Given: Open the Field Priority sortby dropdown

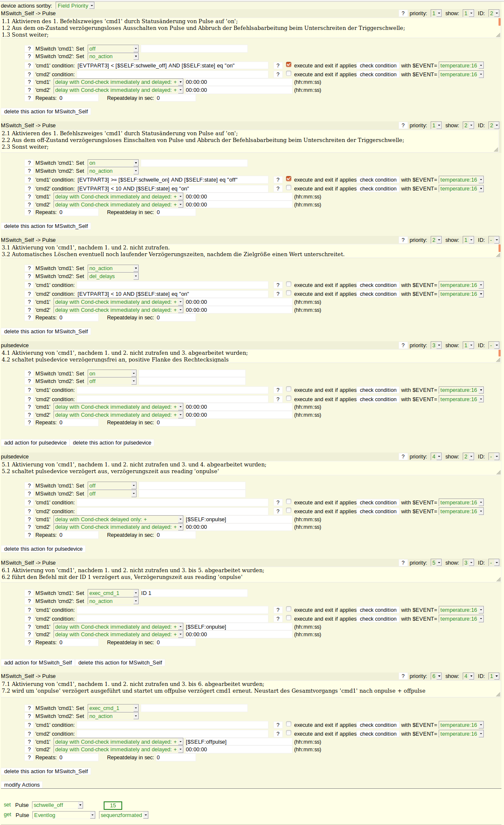Looking at the screenshot, I should pyautogui.click(x=75, y=5).
